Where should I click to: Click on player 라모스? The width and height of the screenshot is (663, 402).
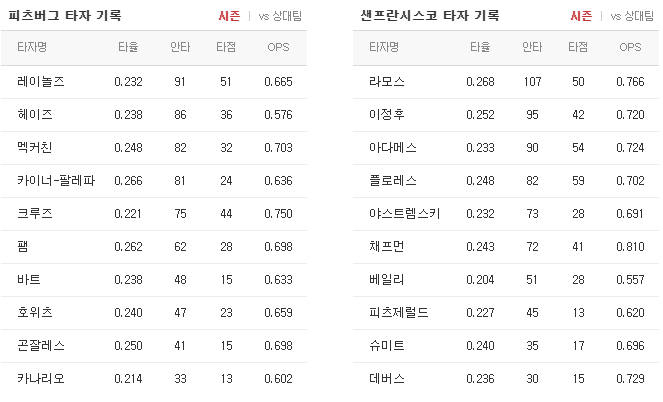[386, 81]
